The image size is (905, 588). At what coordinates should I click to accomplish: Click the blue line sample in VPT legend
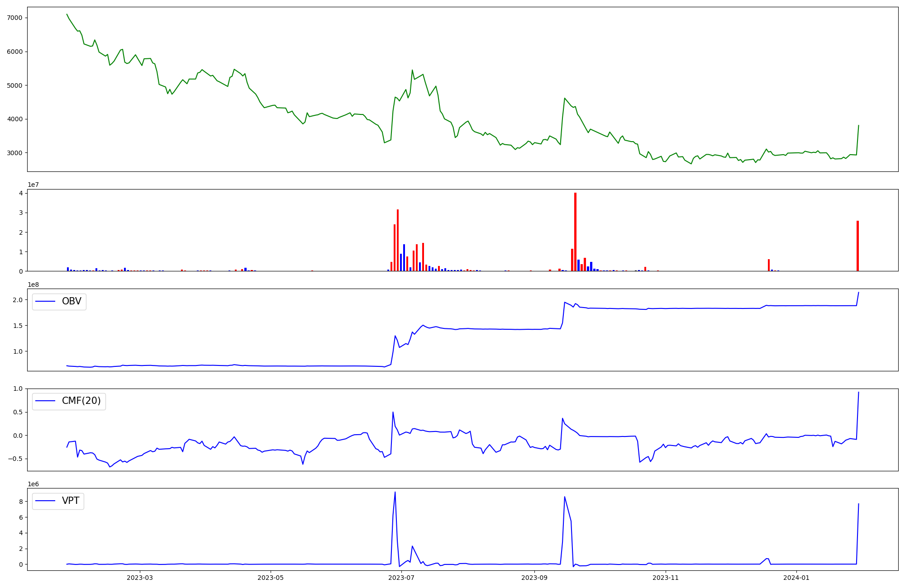(x=45, y=501)
